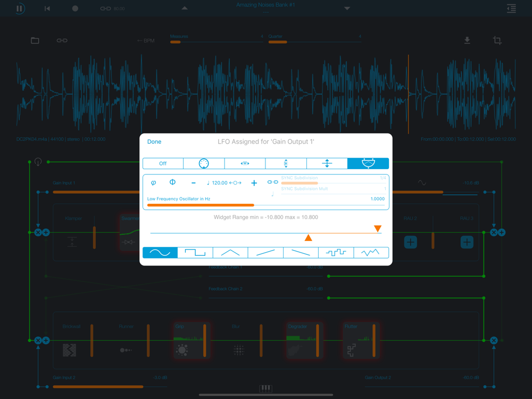
Task: Decrease LFO tempo with minus
Action: (194, 183)
